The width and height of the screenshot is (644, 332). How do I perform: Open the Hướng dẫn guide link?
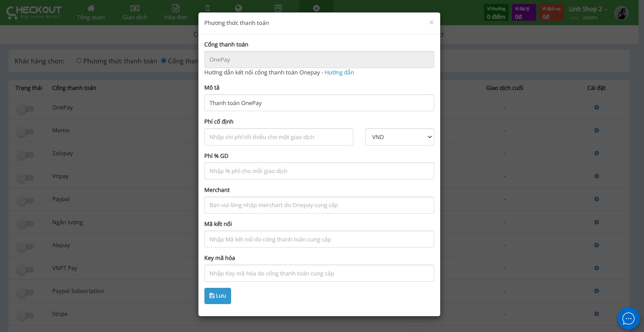click(x=339, y=72)
